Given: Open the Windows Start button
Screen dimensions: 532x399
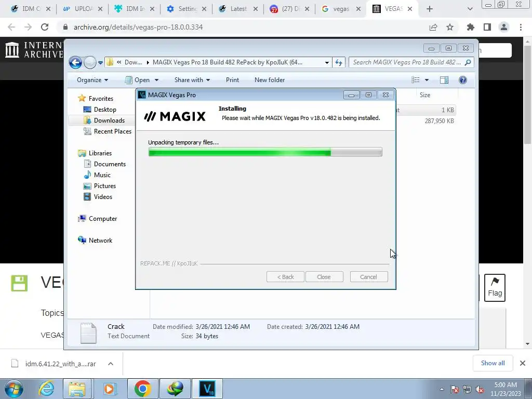Looking at the screenshot, I should coord(14,389).
